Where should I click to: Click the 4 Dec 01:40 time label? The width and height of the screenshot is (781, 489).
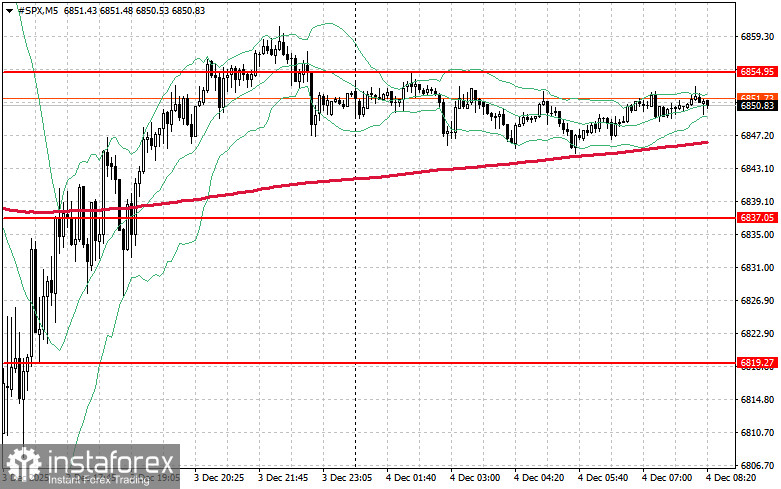point(411,478)
